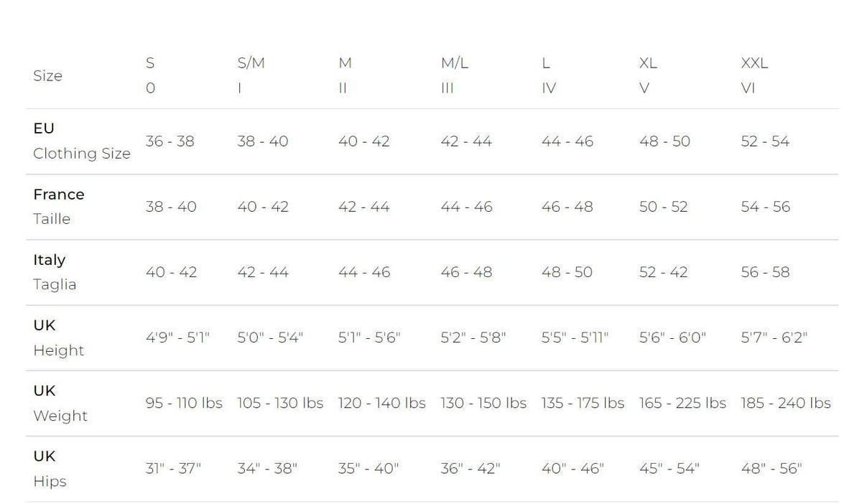Select the 52 - 42 Italy cell
The image size is (862, 504).
pos(663,272)
